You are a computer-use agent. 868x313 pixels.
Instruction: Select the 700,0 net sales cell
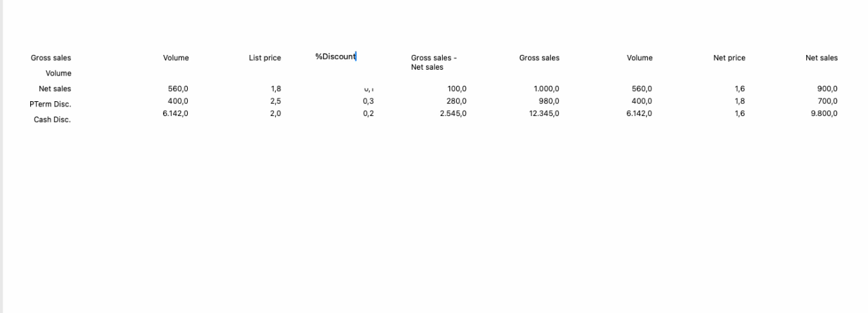[828, 101]
